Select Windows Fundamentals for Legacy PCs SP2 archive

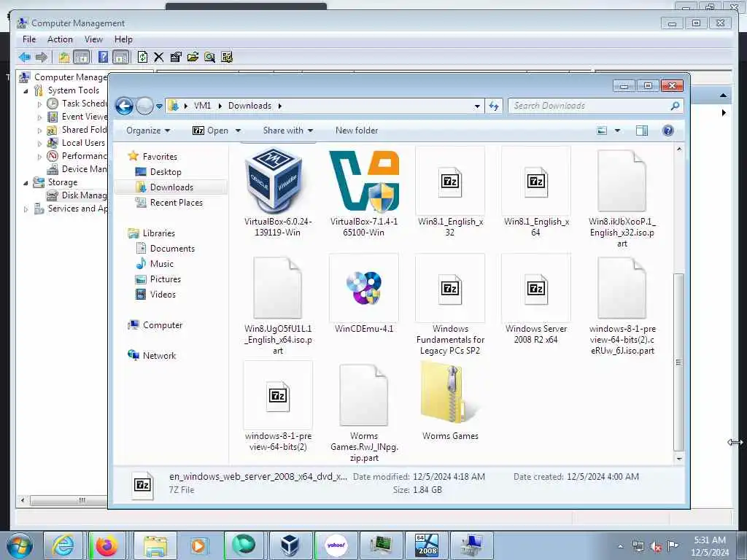(450, 305)
